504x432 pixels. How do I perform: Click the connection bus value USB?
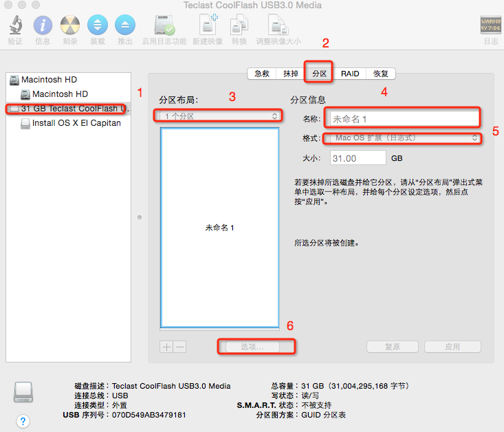(120, 396)
